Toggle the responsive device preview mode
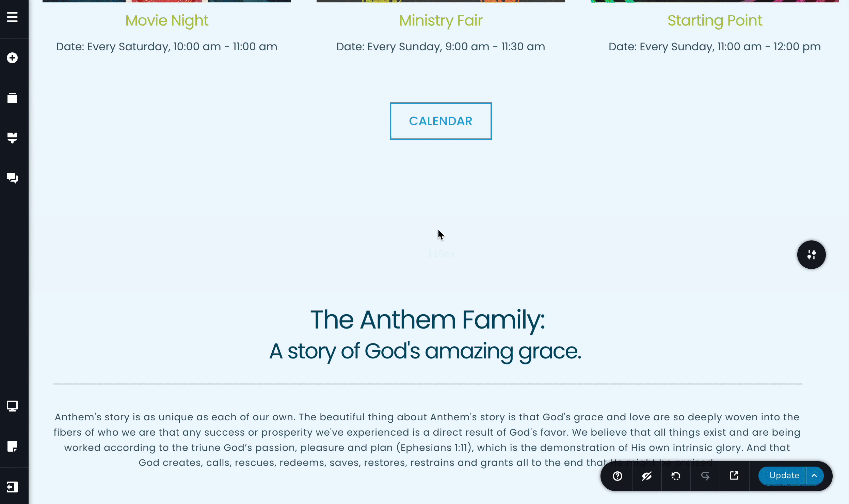 click(x=13, y=406)
